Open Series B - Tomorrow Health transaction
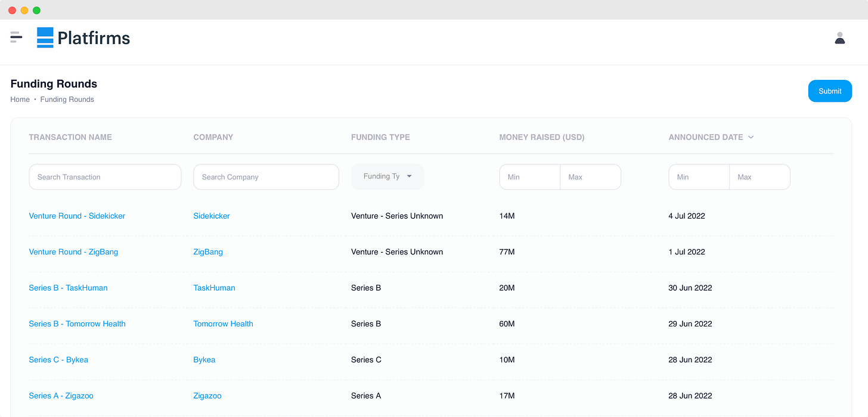 click(x=77, y=323)
